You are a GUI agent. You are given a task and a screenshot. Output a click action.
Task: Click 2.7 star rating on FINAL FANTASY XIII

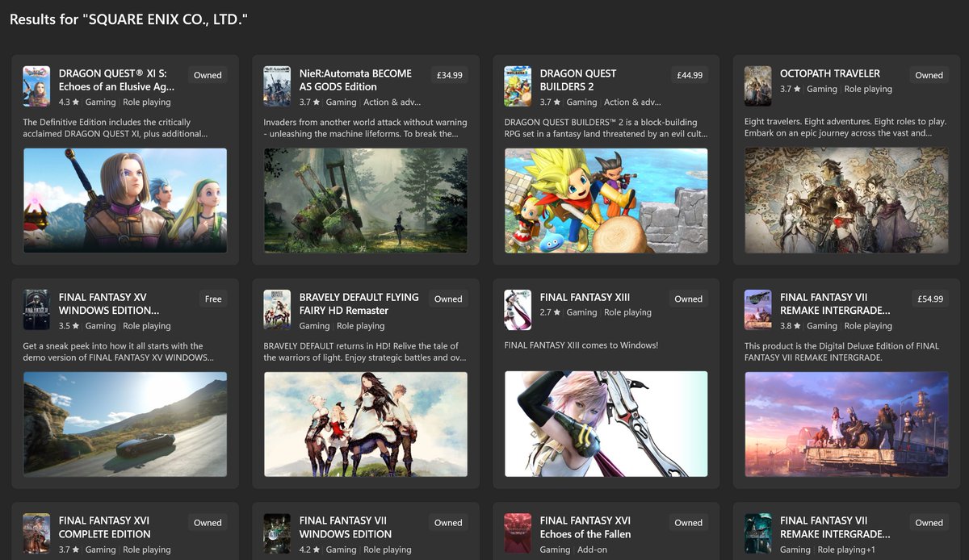[549, 312]
